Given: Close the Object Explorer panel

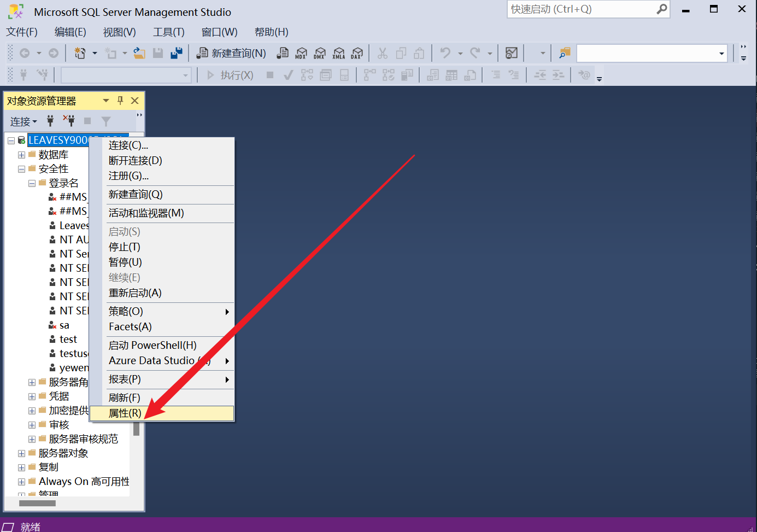Looking at the screenshot, I should click(135, 101).
